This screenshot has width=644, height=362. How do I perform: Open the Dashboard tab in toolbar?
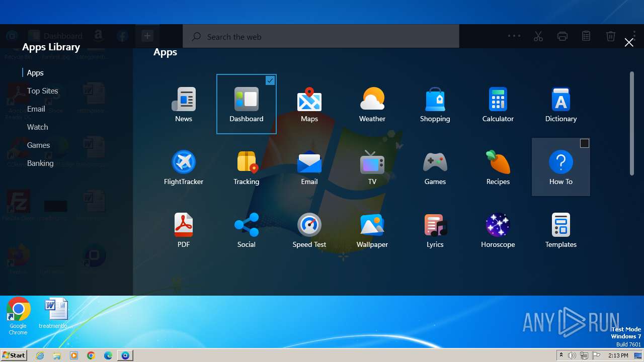click(x=55, y=36)
